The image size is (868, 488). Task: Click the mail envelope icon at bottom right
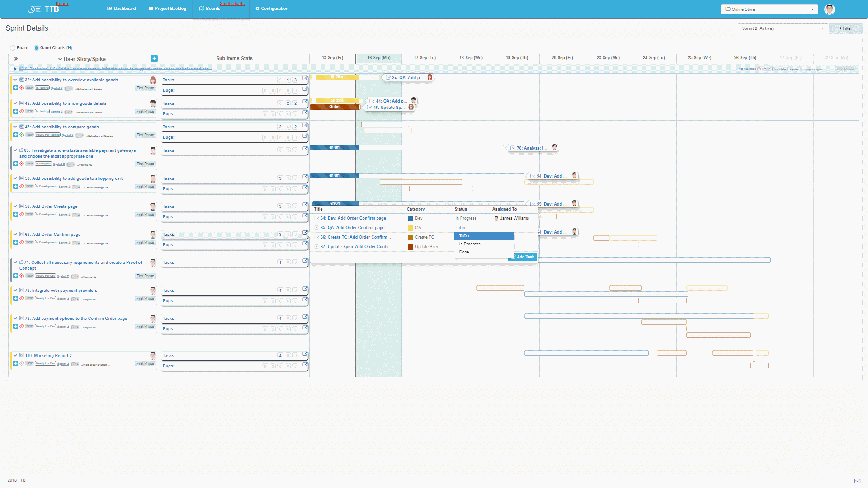pos(857,480)
